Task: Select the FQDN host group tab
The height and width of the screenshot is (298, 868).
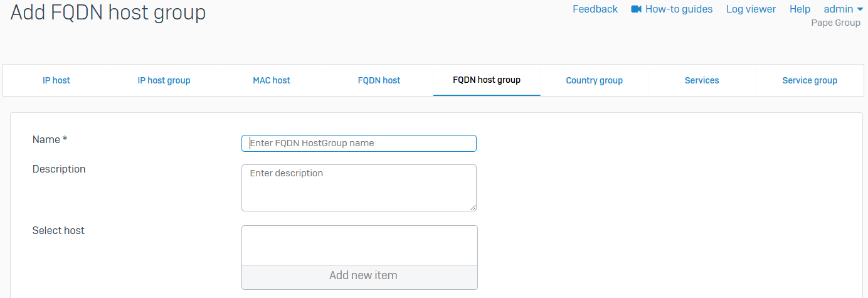Action: click(x=487, y=80)
